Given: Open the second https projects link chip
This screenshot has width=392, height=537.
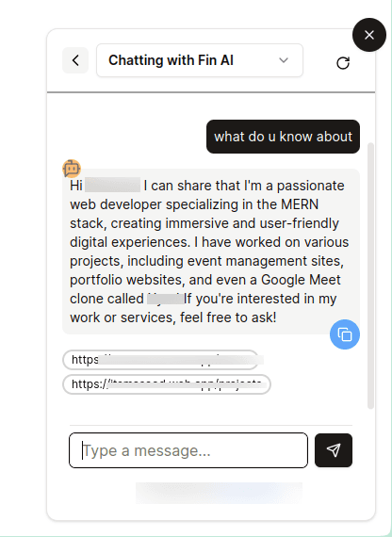Looking at the screenshot, I should (x=167, y=384).
